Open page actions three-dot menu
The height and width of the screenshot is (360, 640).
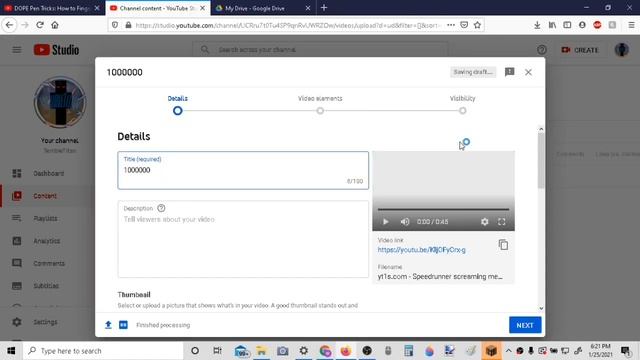(451, 25)
